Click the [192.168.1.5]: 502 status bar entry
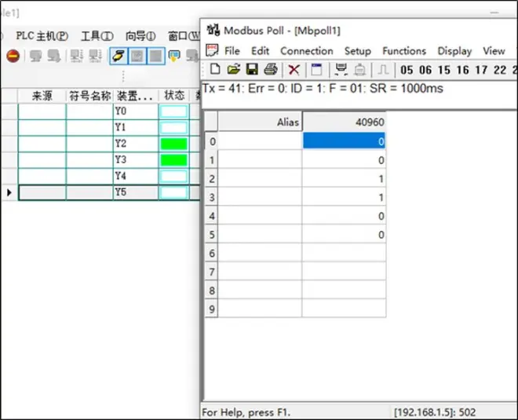The height and width of the screenshot is (420, 518). point(435,412)
